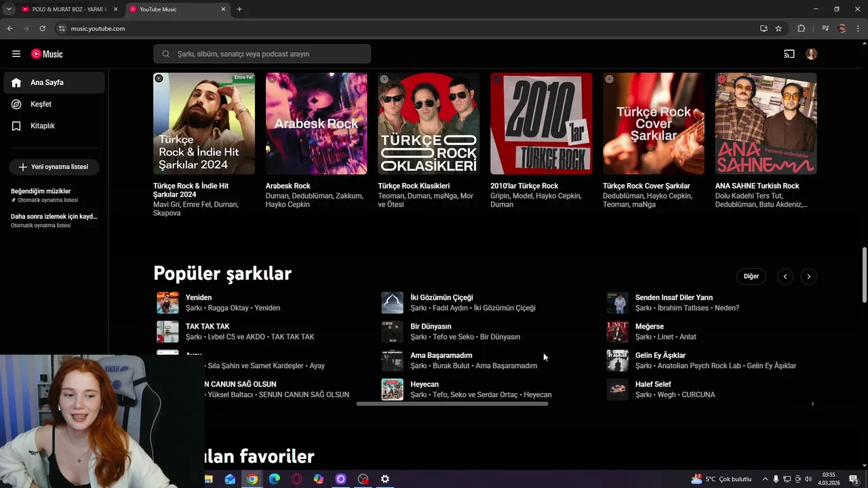Screen dimensions: 868x488
Task: Open the YouTube Music account avatar
Action: point(812,54)
